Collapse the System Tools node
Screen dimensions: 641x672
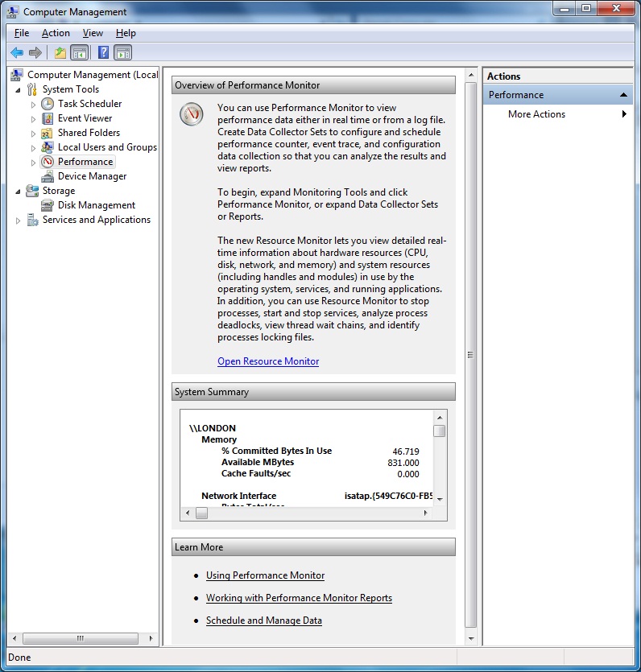point(18,90)
